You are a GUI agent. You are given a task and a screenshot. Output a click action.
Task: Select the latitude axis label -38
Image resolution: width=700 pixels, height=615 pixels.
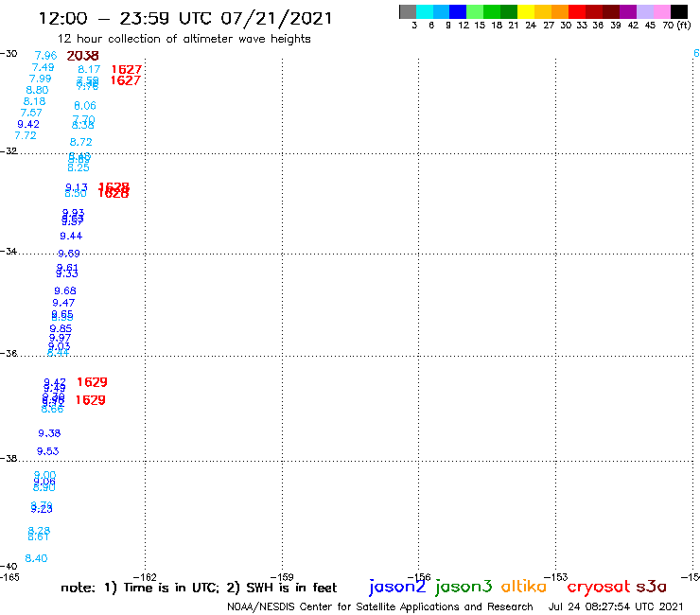(9, 458)
